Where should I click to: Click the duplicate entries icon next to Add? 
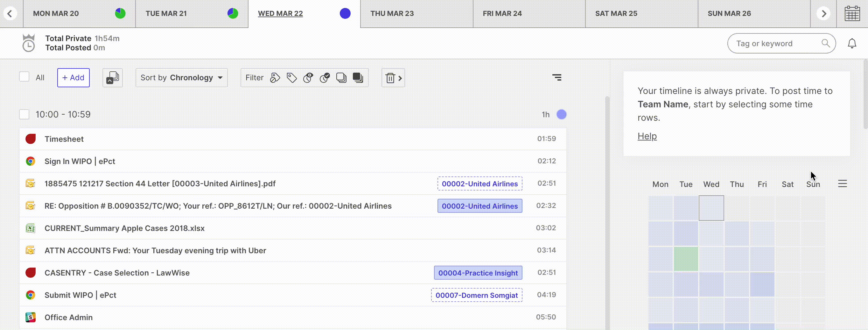(x=113, y=78)
